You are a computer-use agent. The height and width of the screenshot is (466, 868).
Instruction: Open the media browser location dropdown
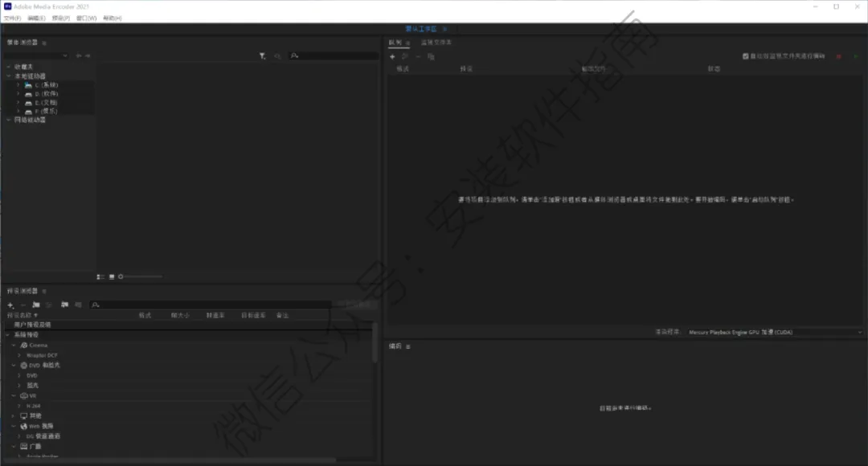pyautogui.click(x=36, y=56)
